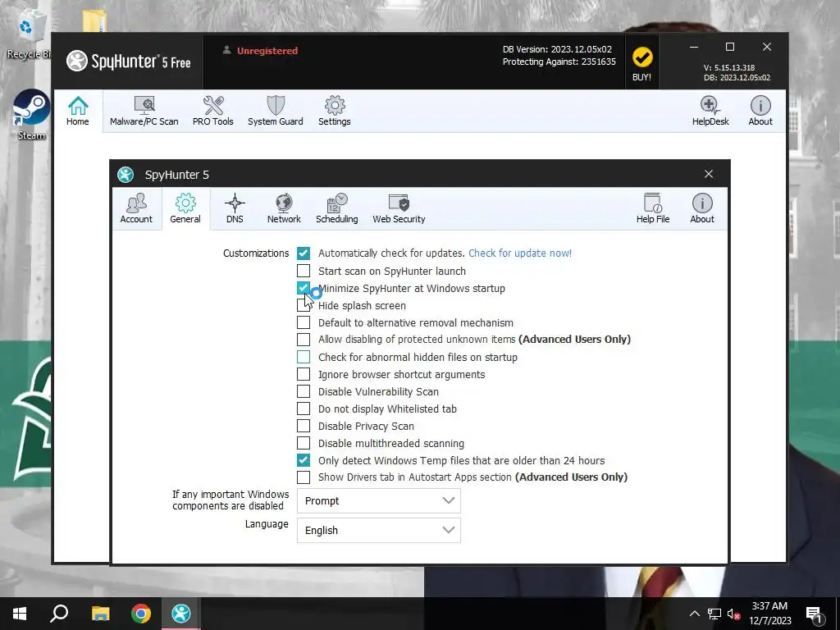Check Disable Privacy Scan
This screenshot has width=840, height=630.
click(304, 426)
